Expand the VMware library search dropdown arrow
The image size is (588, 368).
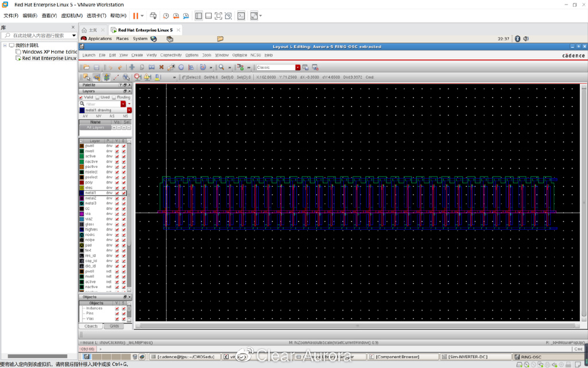pos(74,36)
